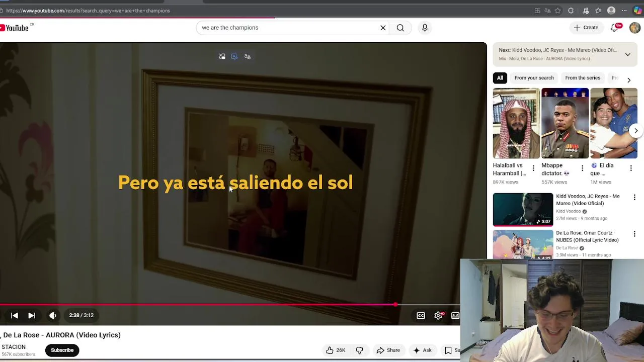Click the first overlay icon atop the video
This screenshot has width=644, height=362.
pos(222,57)
